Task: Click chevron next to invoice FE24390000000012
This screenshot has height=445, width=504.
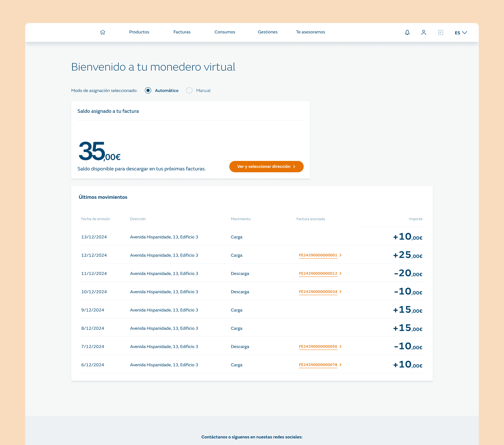Action: click(341, 273)
